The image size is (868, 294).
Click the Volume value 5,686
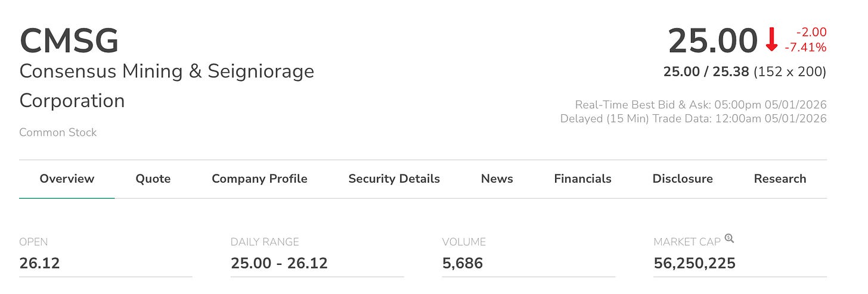pyautogui.click(x=462, y=263)
